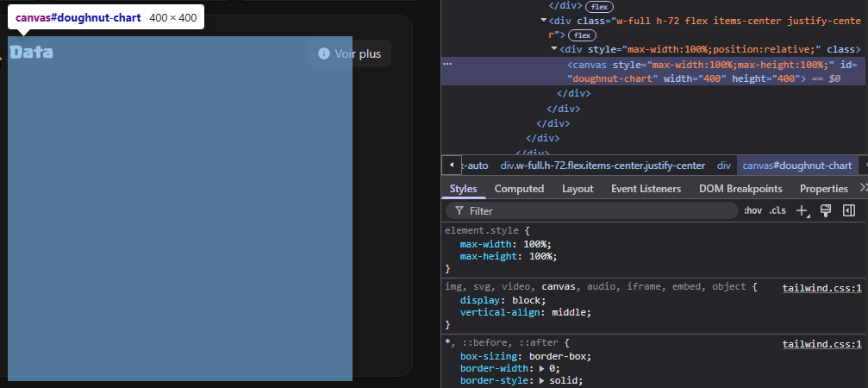The height and width of the screenshot is (388, 868).
Task: Click the info icon beside Voir plus
Action: pyautogui.click(x=324, y=53)
